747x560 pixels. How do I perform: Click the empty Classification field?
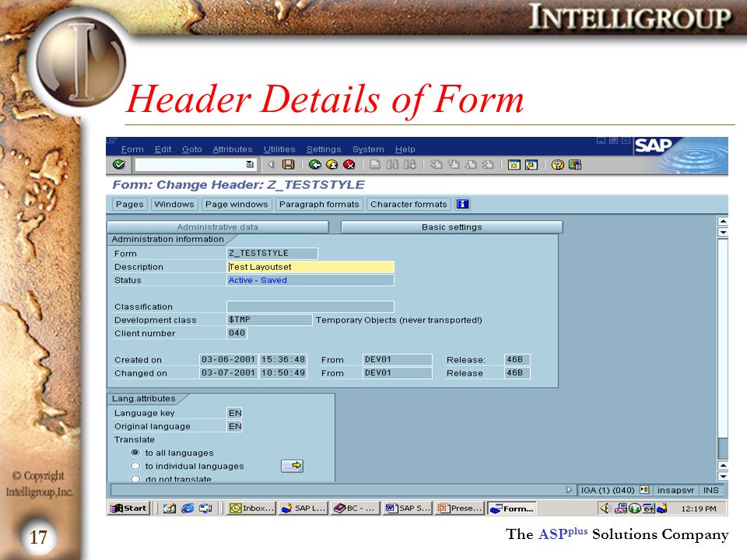(310, 306)
